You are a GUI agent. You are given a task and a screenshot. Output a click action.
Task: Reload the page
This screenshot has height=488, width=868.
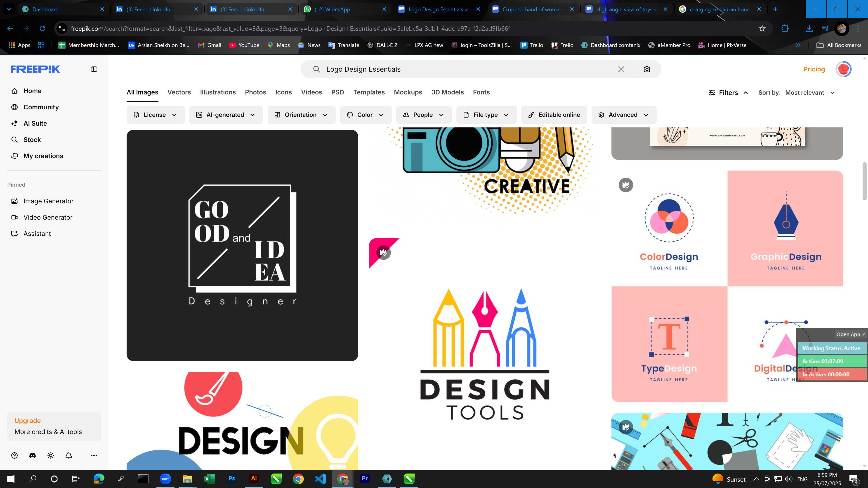pos(42,29)
